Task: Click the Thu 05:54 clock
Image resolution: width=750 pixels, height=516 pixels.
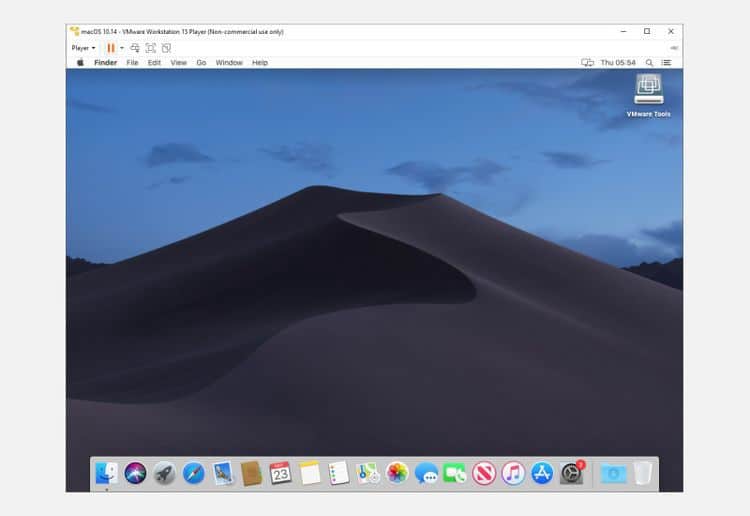Action: (x=618, y=63)
